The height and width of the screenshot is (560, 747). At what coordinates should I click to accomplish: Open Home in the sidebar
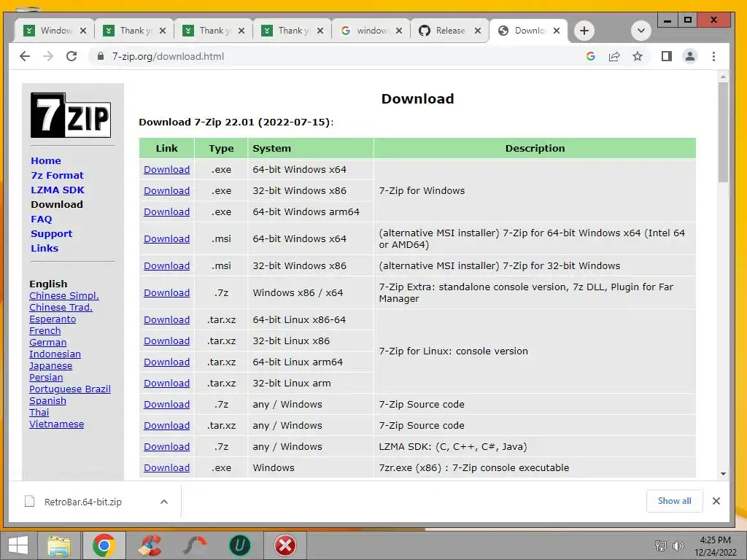[x=46, y=160]
